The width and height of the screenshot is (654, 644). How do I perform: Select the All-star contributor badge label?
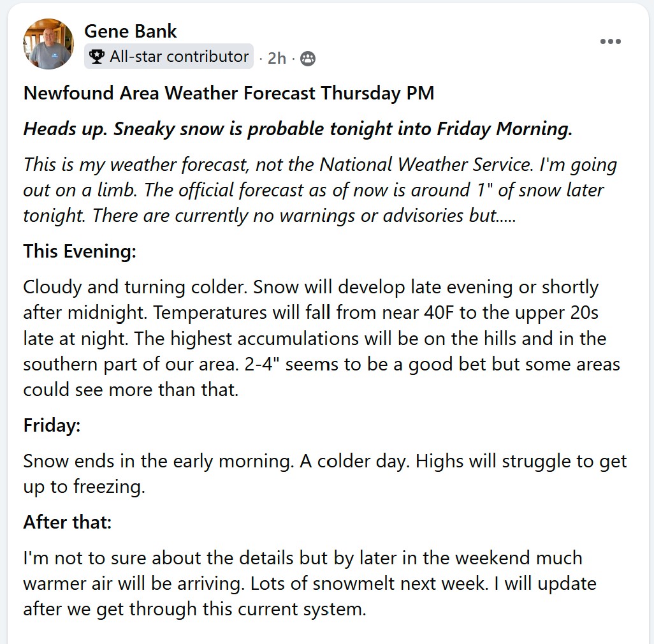pos(179,57)
